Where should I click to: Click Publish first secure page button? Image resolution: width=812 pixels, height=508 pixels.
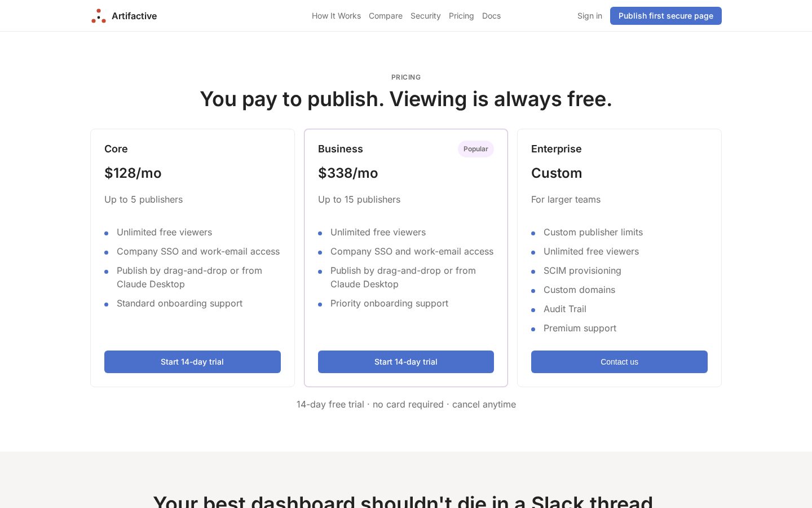pos(666,16)
